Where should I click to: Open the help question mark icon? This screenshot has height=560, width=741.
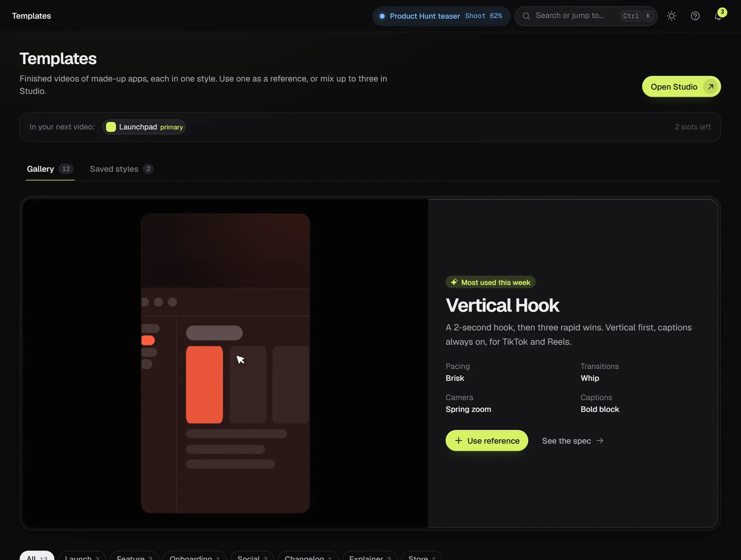click(x=695, y=16)
